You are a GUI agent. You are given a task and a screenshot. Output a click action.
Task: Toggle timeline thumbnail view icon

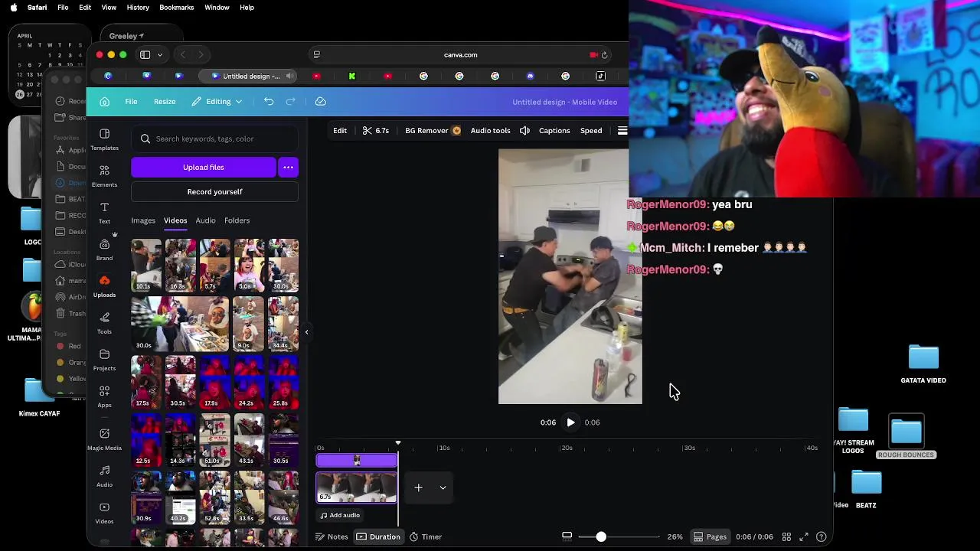(x=567, y=537)
